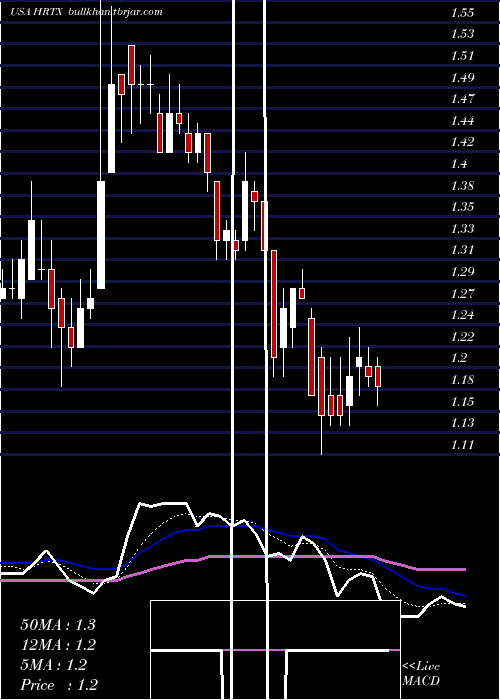Select the 1.38 price axis label
This screenshot has height=700, width=500.
[462, 186]
